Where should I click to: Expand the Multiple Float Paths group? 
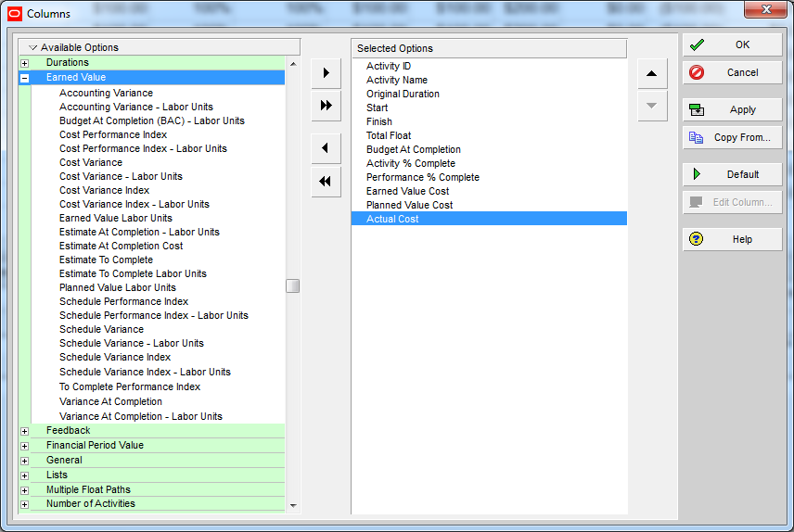(x=25, y=490)
